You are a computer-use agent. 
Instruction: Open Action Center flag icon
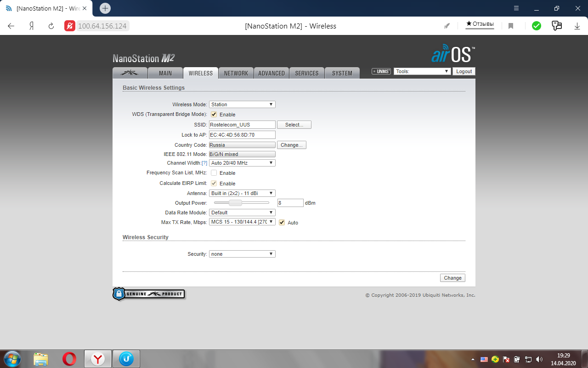pyautogui.click(x=506, y=359)
